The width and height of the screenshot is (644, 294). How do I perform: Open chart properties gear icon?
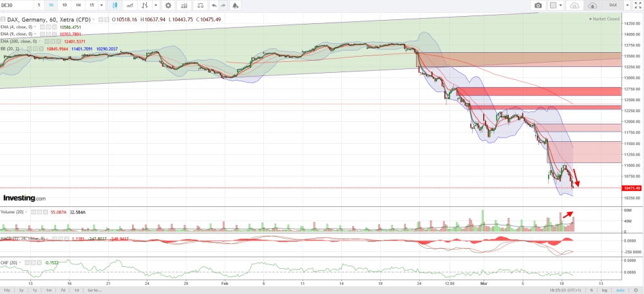click(168, 5)
